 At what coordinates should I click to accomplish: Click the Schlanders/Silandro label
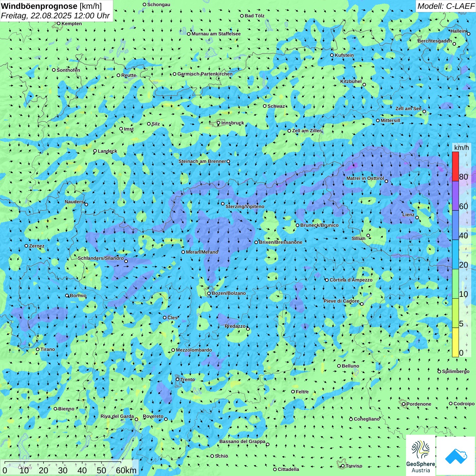tap(101, 258)
